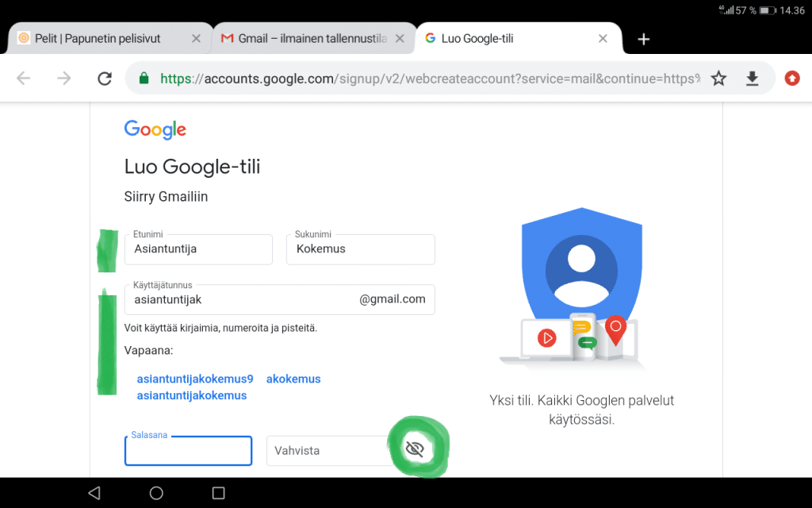This screenshot has width=812, height=508.
Task: Go forward with browser forward arrow
Action: click(x=64, y=79)
